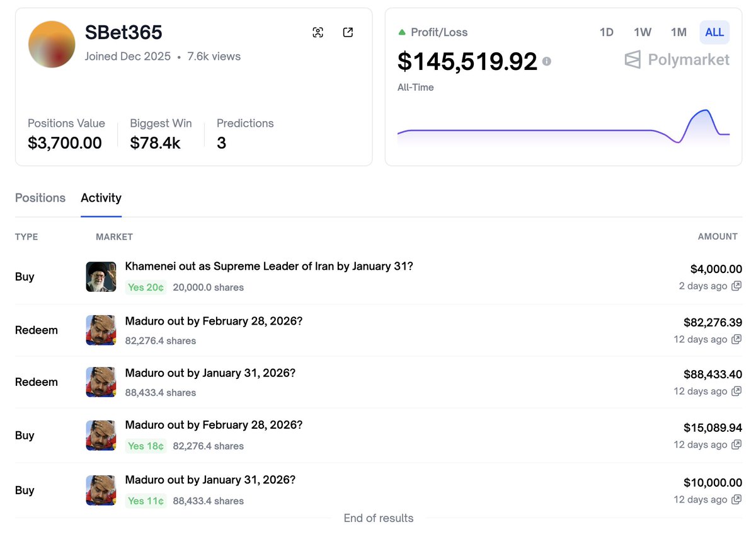Click the SBet365 profile avatar
Image resolution: width=756 pixels, height=534 pixels.
click(x=52, y=44)
